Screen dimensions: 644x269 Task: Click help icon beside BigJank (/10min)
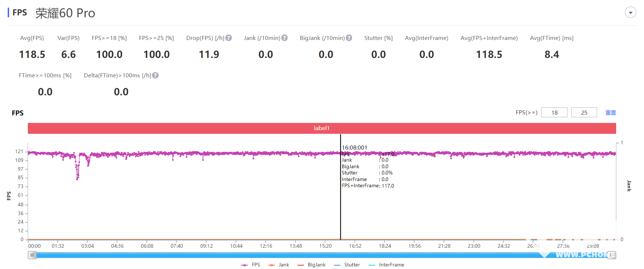point(349,38)
